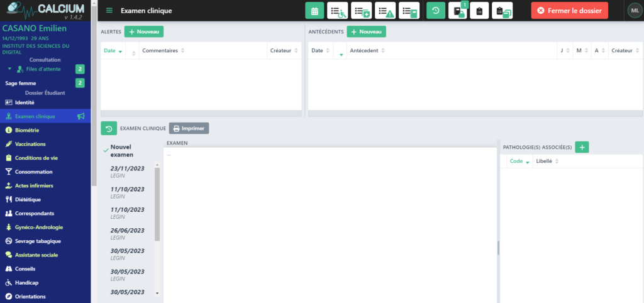Click Fermer le dossier button
The image size is (644, 303).
569,11
